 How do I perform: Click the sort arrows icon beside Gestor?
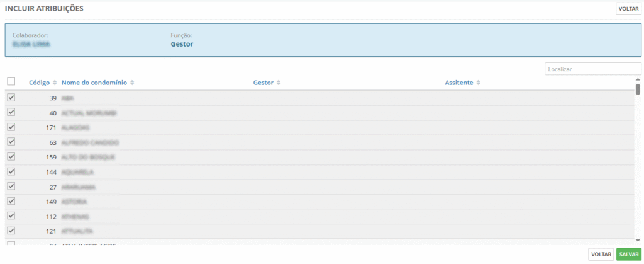pyautogui.click(x=279, y=83)
